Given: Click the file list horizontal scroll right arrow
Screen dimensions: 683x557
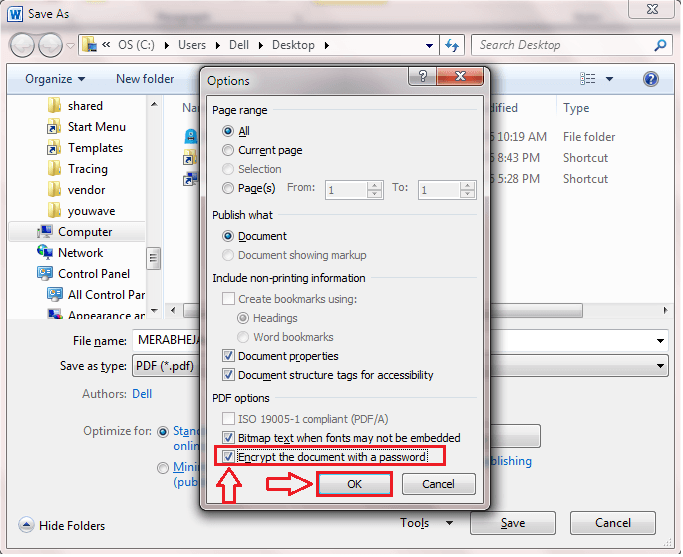Looking at the screenshot, I should [665, 311].
